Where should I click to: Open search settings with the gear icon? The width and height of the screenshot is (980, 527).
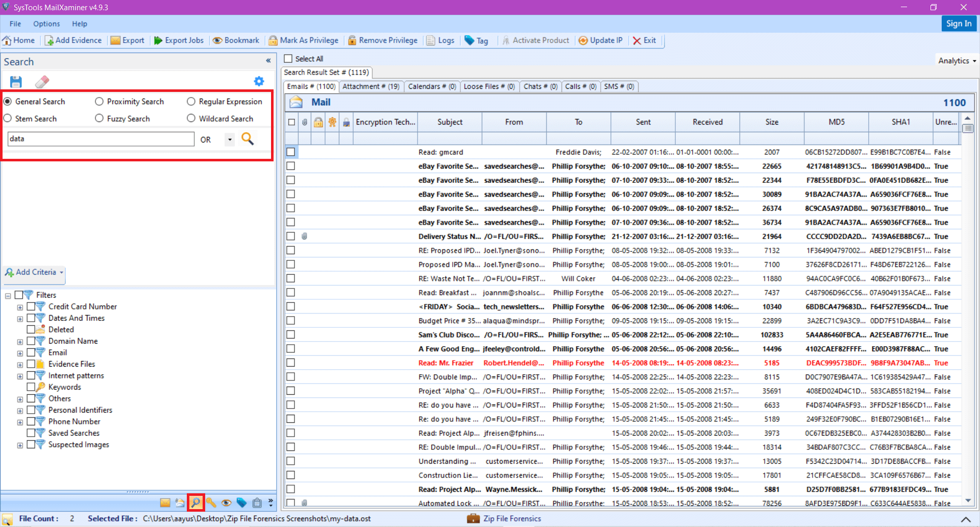point(259,81)
